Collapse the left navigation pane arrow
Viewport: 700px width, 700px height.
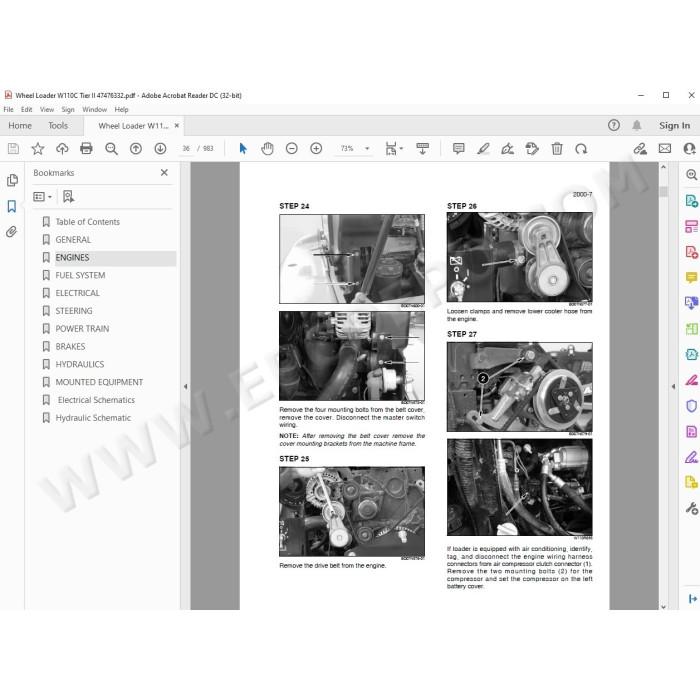185,387
